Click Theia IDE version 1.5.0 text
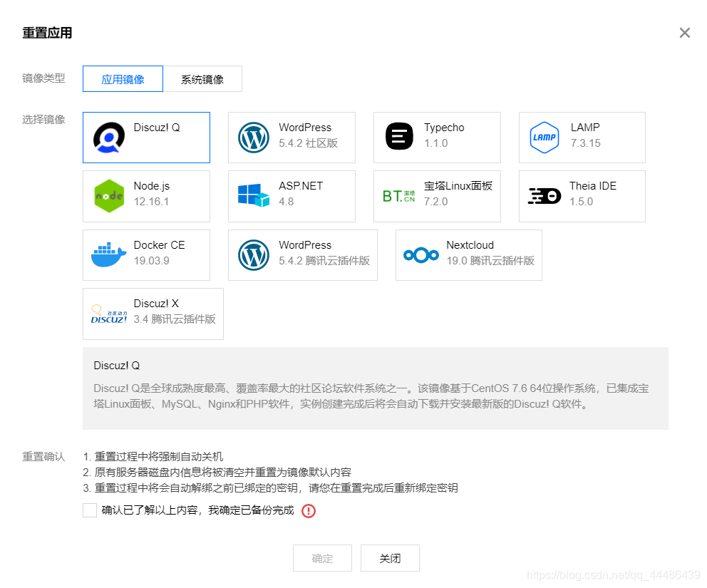Screen dimensions: 707x588 581,202
